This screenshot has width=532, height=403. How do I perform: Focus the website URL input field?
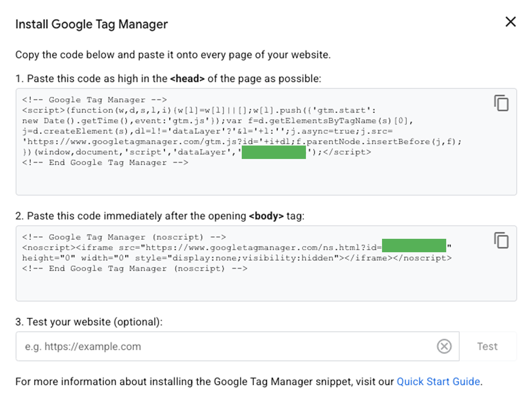pyautogui.click(x=224, y=346)
